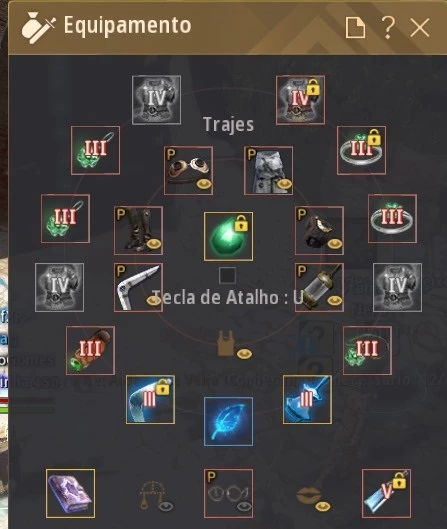Select the purple lightning book item
Screen dimensions: 447x529
tap(71, 493)
